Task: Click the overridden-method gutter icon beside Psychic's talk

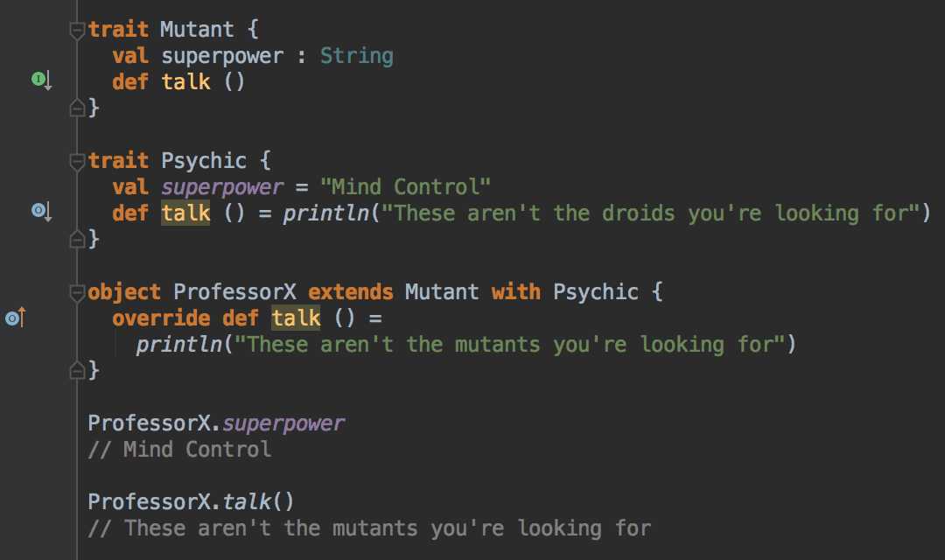Action: [x=39, y=210]
